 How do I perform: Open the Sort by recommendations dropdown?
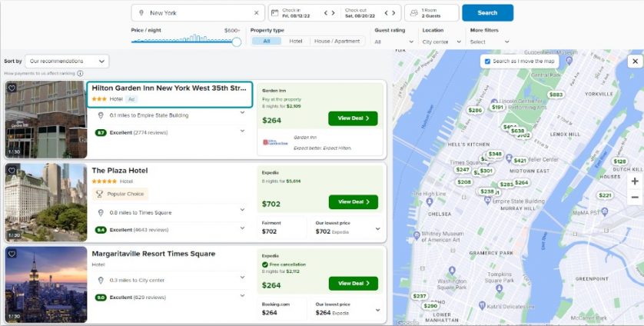point(67,61)
